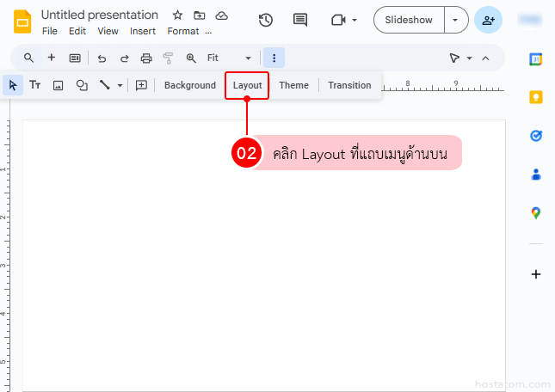Open Google Maps side panel
Viewport: 555px width, 392px height.
point(536,213)
